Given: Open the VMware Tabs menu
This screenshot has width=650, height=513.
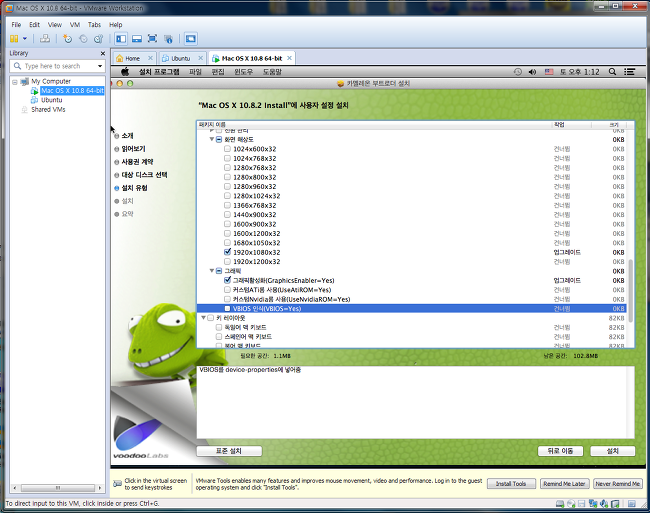Looking at the screenshot, I should 94,24.
